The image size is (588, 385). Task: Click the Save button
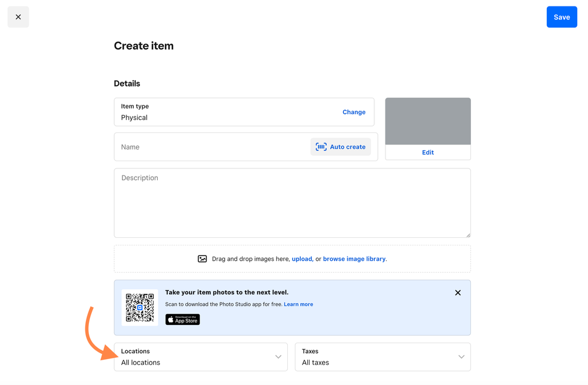click(x=562, y=17)
